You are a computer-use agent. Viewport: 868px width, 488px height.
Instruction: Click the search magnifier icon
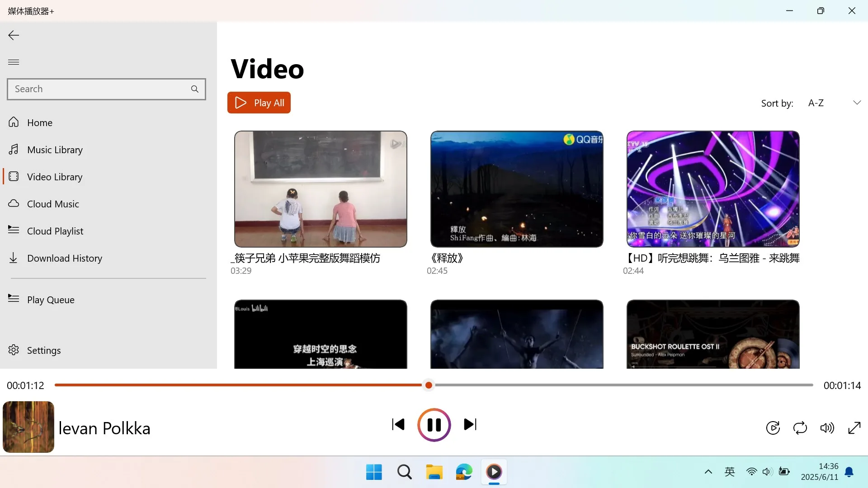pyautogui.click(x=195, y=89)
